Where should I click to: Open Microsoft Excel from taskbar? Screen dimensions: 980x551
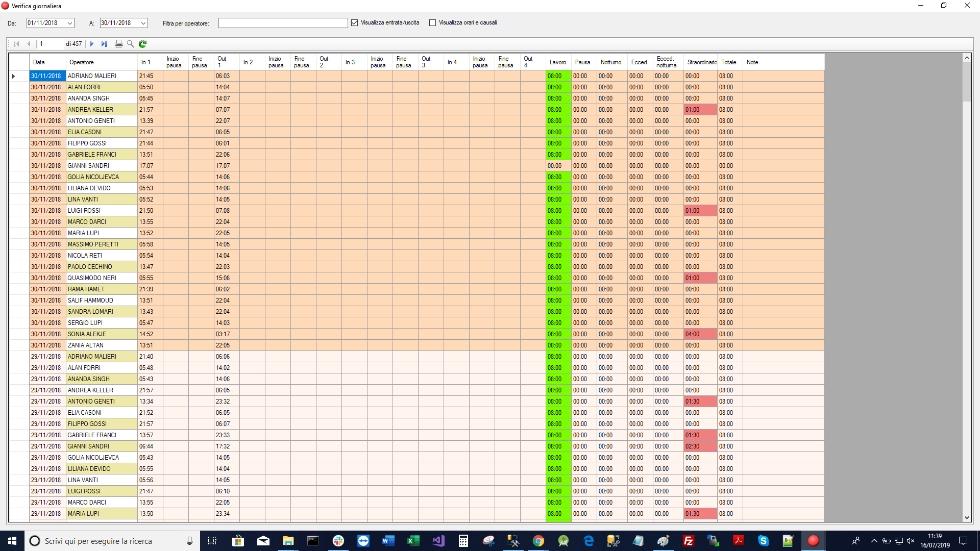413,541
